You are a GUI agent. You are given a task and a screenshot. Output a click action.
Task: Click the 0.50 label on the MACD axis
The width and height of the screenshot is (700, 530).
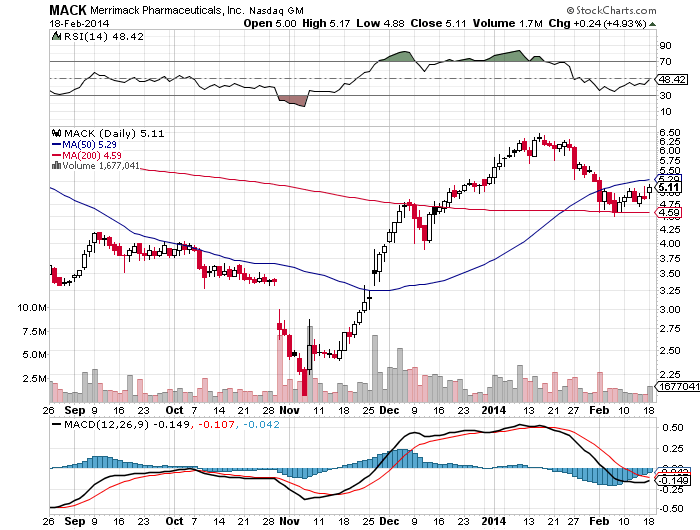coord(673,428)
